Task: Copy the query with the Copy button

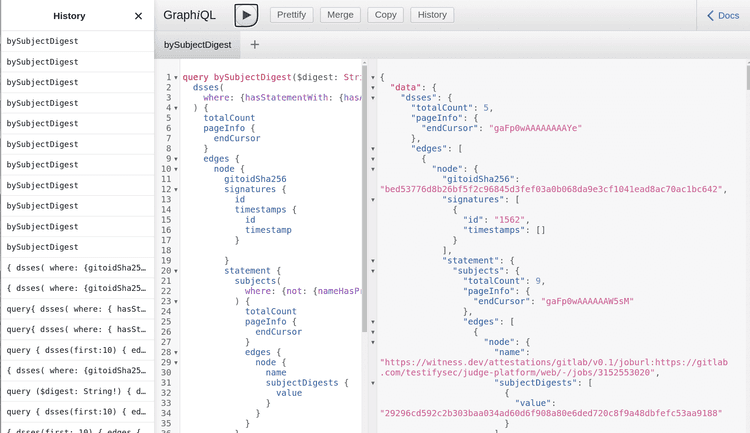Action: pos(385,15)
